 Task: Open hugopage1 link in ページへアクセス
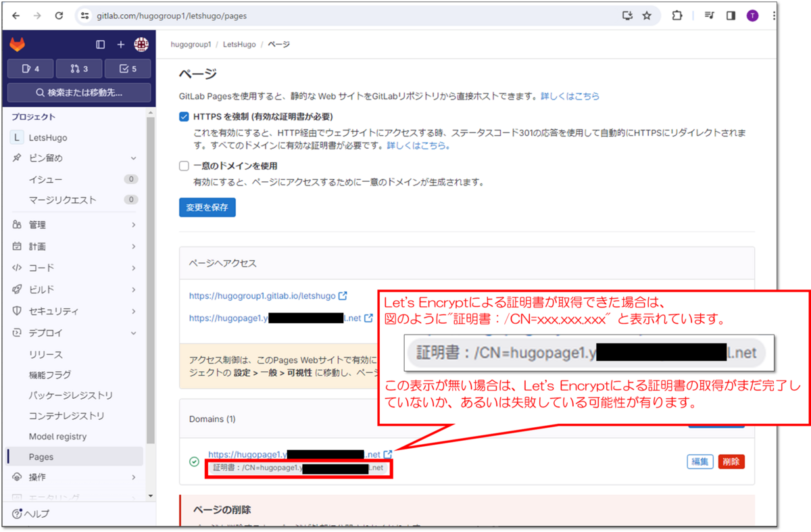click(x=275, y=318)
